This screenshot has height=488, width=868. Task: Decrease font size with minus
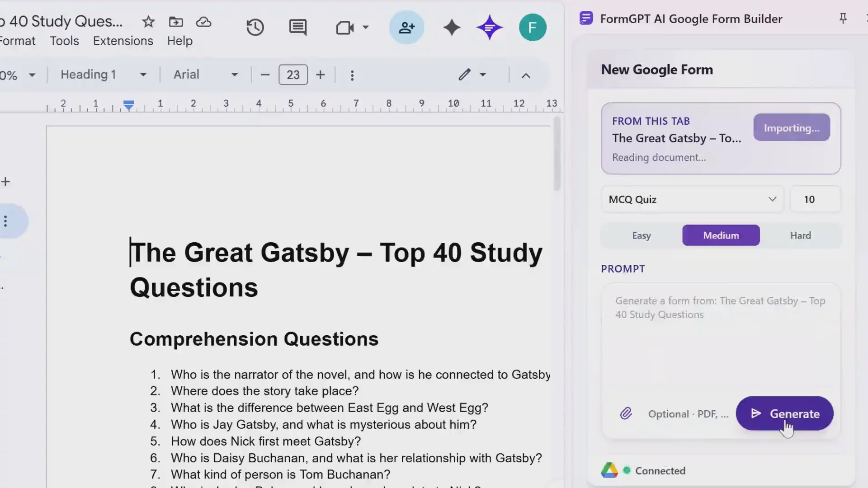[265, 75]
